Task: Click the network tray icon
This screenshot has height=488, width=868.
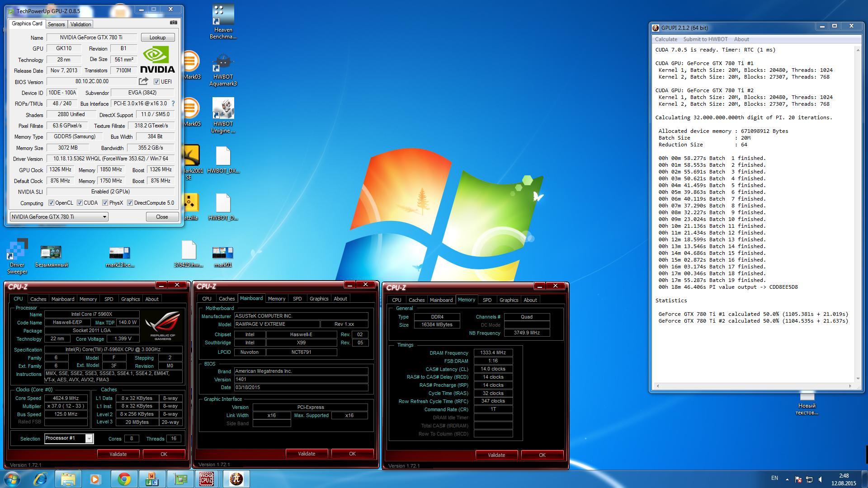Action: point(809,479)
